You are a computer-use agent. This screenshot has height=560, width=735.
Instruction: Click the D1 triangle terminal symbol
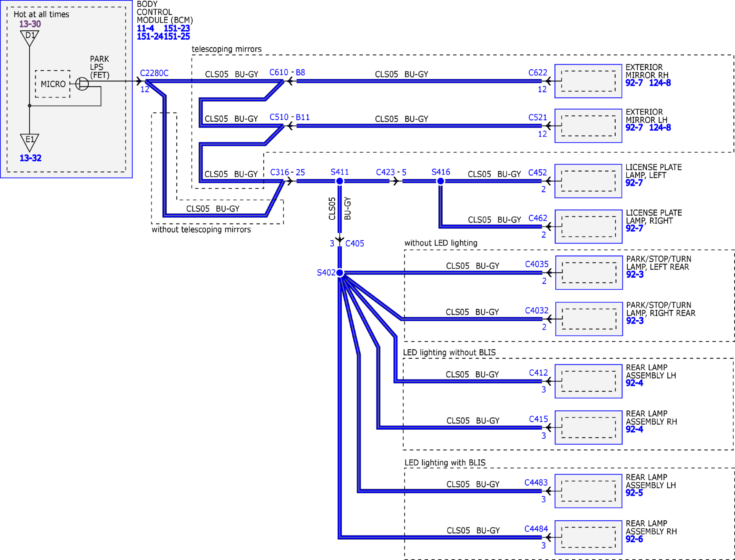[x=30, y=38]
